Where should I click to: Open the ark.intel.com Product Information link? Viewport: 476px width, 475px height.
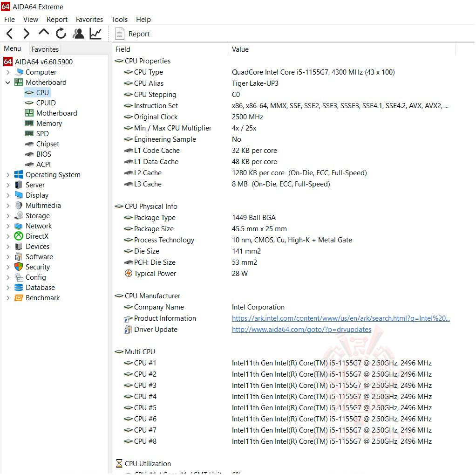click(340, 318)
